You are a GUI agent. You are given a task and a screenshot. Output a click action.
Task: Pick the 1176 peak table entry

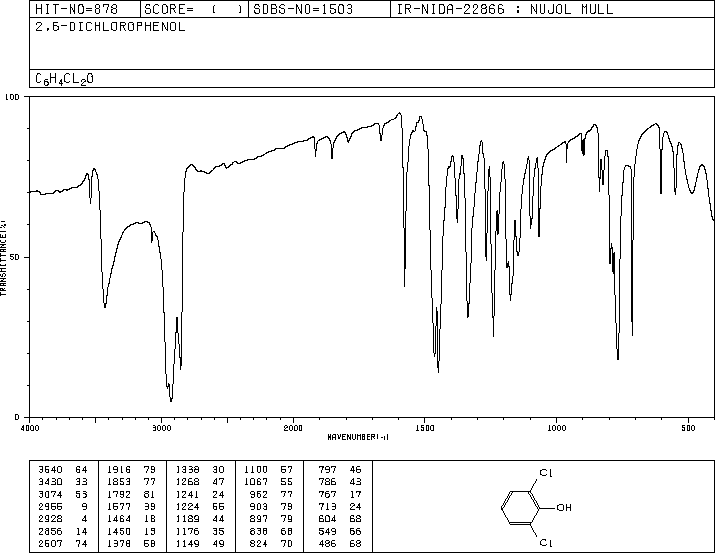200,531
